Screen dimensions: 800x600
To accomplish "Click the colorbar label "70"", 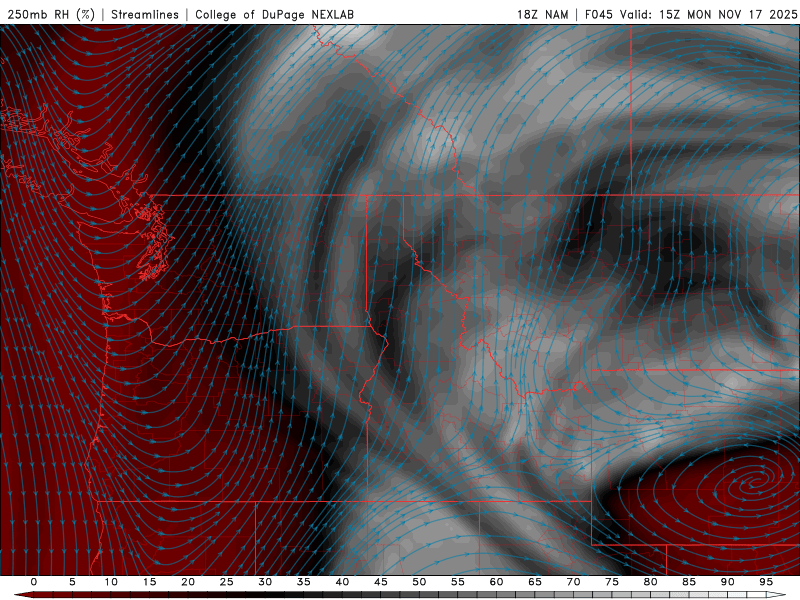I will point(573,582).
